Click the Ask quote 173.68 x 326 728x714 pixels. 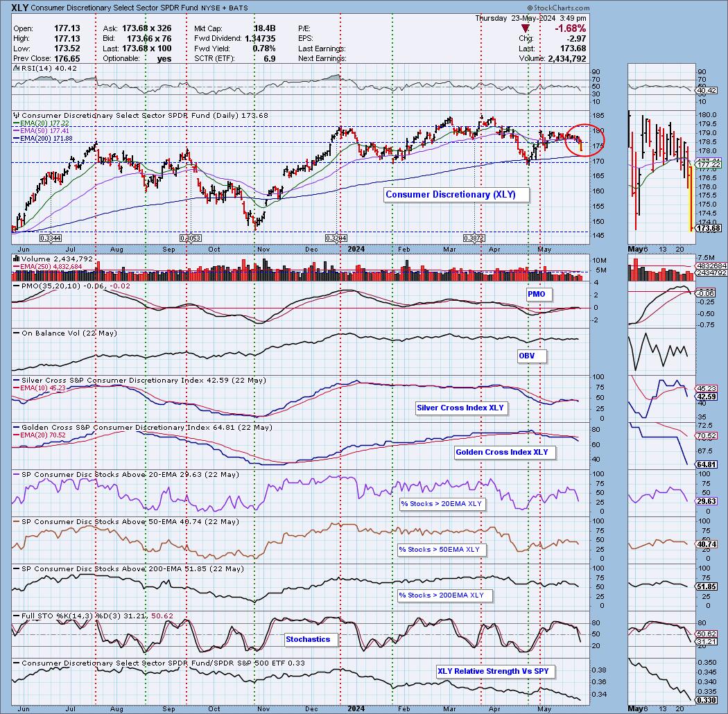(x=147, y=28)
